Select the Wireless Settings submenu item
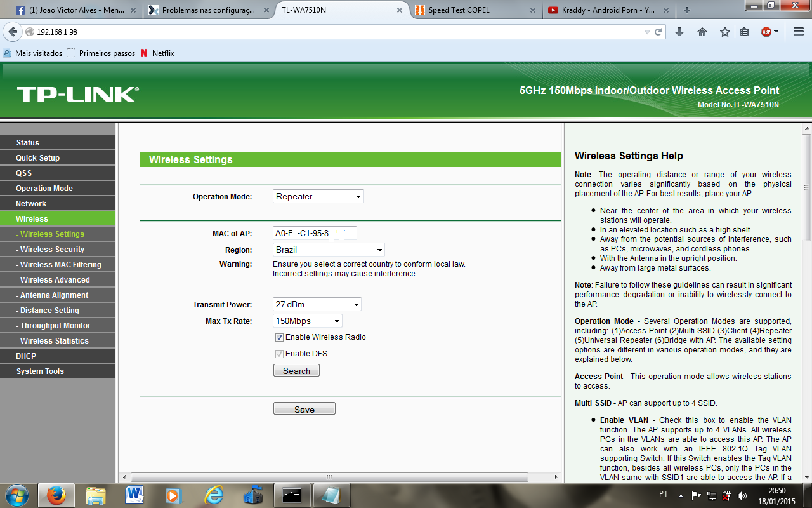 [58, 234]
